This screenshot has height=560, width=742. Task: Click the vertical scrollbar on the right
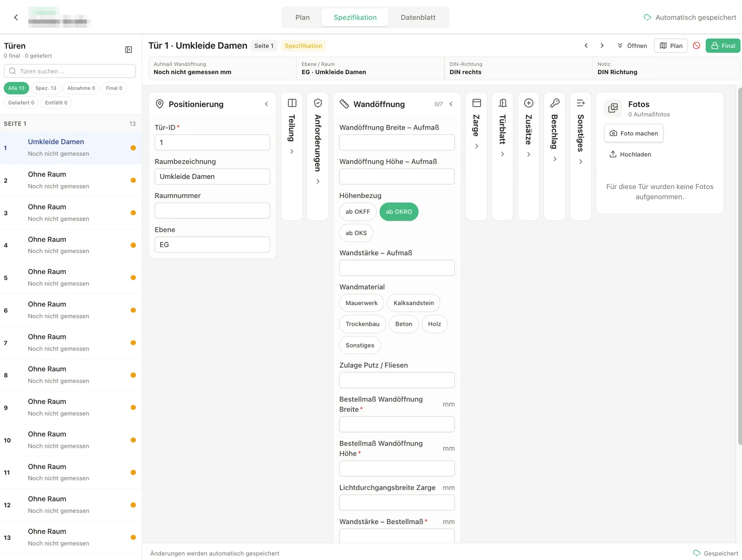[x=739, y=267]
